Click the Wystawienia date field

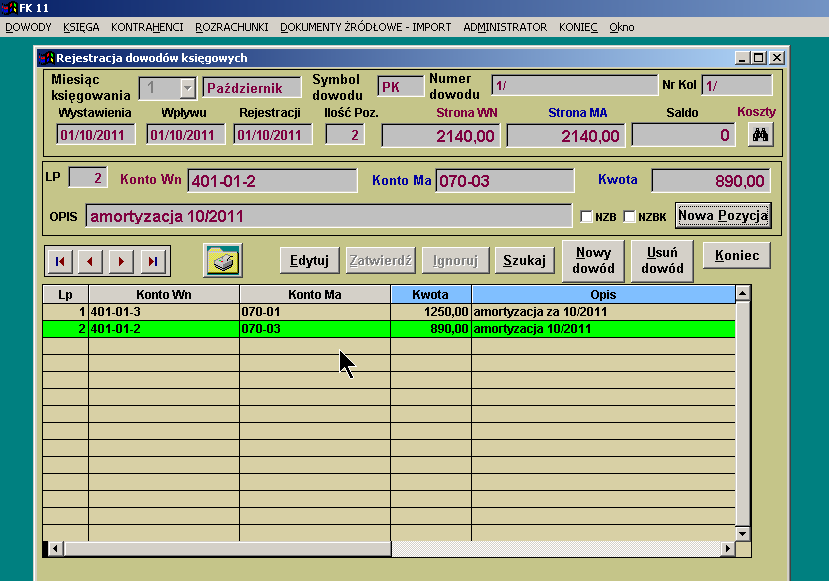(96, 134)
